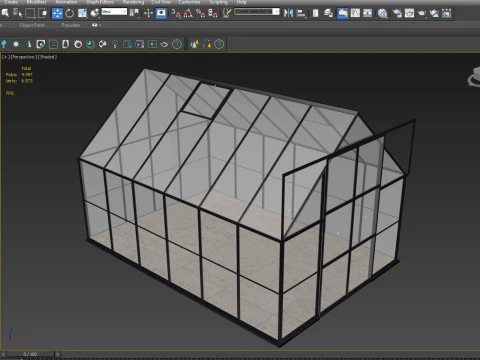Activate the Select and Scale tool

pos(82,13)
